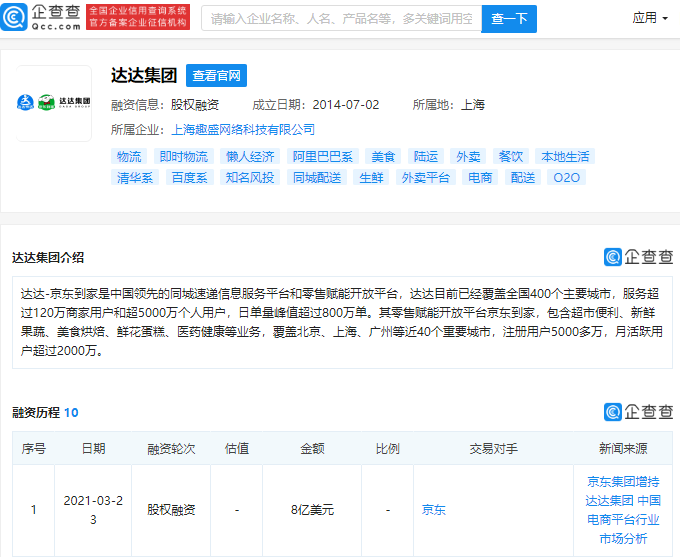The width and height of the screenshot is (680, 557).
Task: Click the 金额 column header
Action: click(x=312, y=448)
